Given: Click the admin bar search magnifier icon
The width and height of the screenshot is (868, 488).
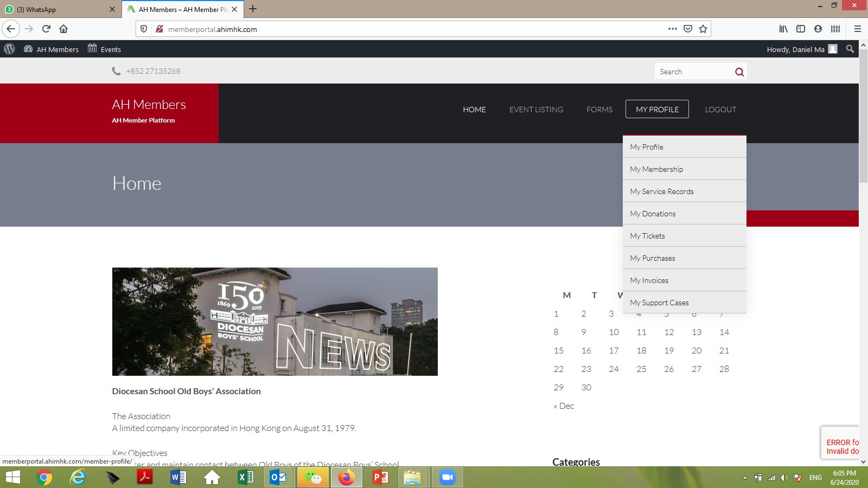Looking at the screenshot, I should (850, 49).
